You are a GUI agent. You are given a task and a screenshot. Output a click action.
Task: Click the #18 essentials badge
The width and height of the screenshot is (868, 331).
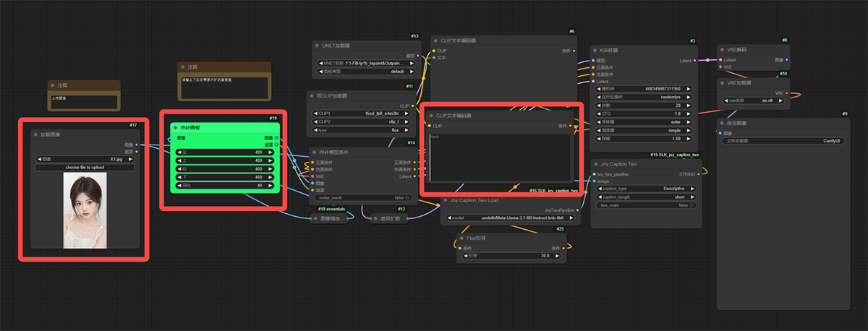click(x=331, y=208)
